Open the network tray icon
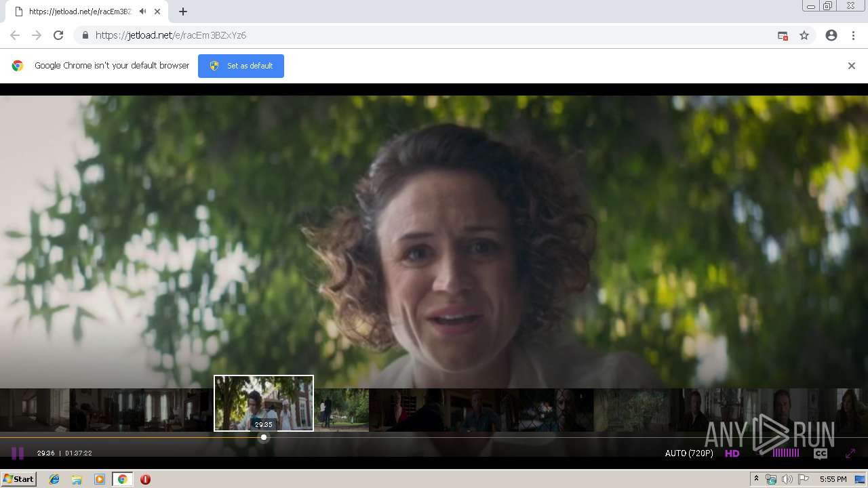 (x=771, y=479)
